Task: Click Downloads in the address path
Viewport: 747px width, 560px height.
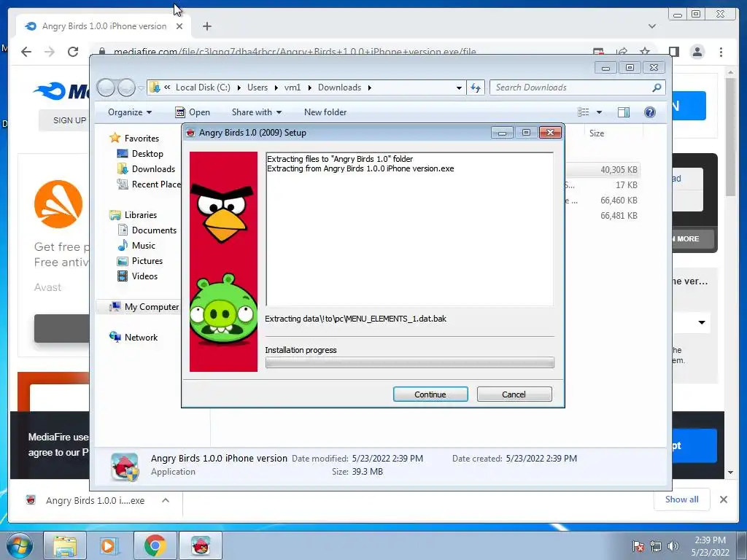Action: point(340,87)
